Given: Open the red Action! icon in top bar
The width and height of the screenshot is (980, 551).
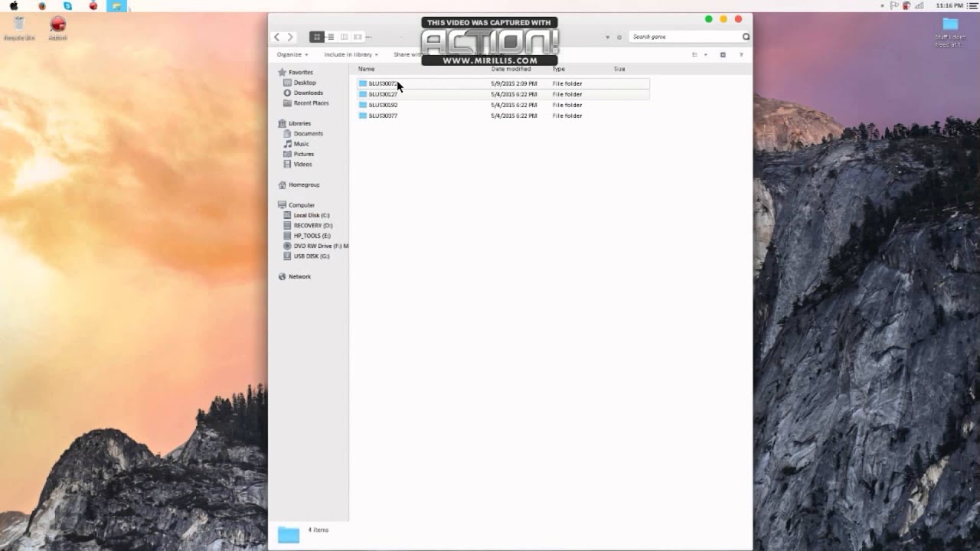Looking at the screenshot, I should pos(93,5).
